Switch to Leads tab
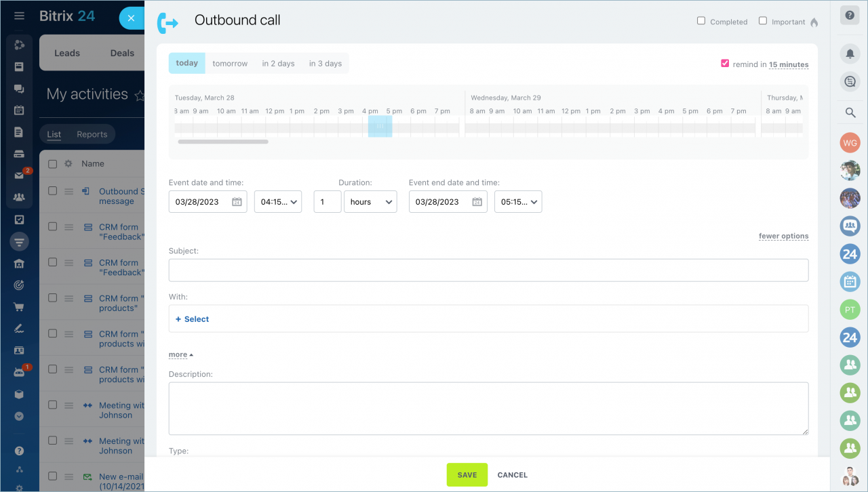 [x=67, y=53]
